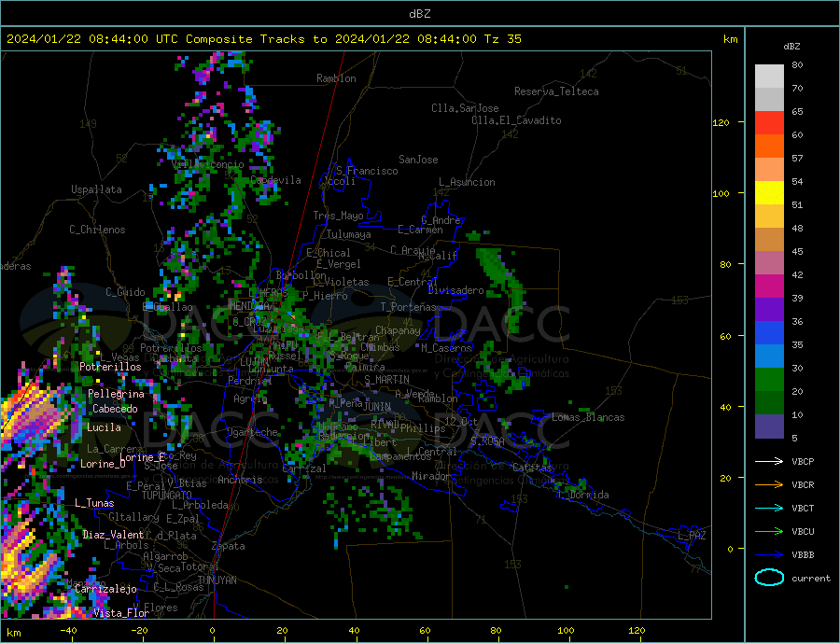Viewport: 840px width, 643px height.
Task: Select the light gray 70-80 dBZ swatch
Action: point(769,77)
